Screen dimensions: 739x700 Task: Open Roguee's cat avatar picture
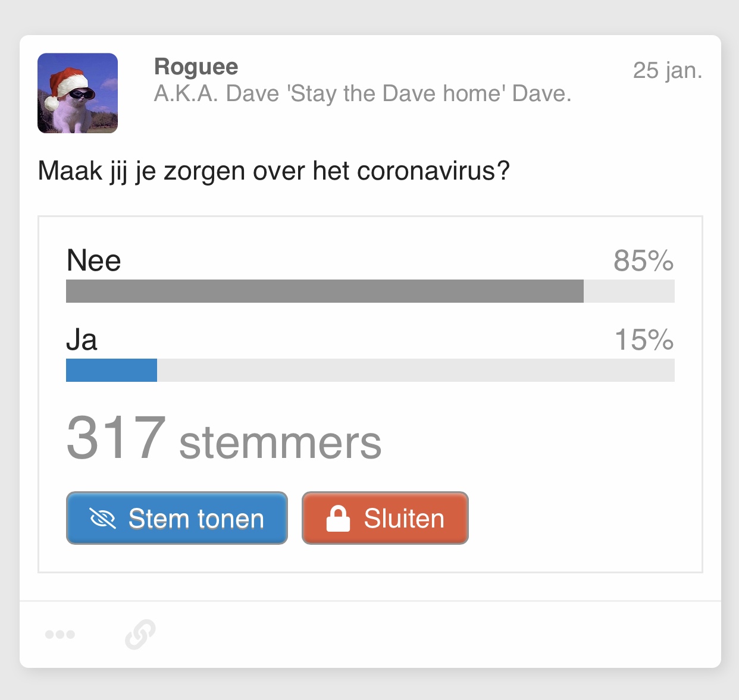click(x=77, y=93)
